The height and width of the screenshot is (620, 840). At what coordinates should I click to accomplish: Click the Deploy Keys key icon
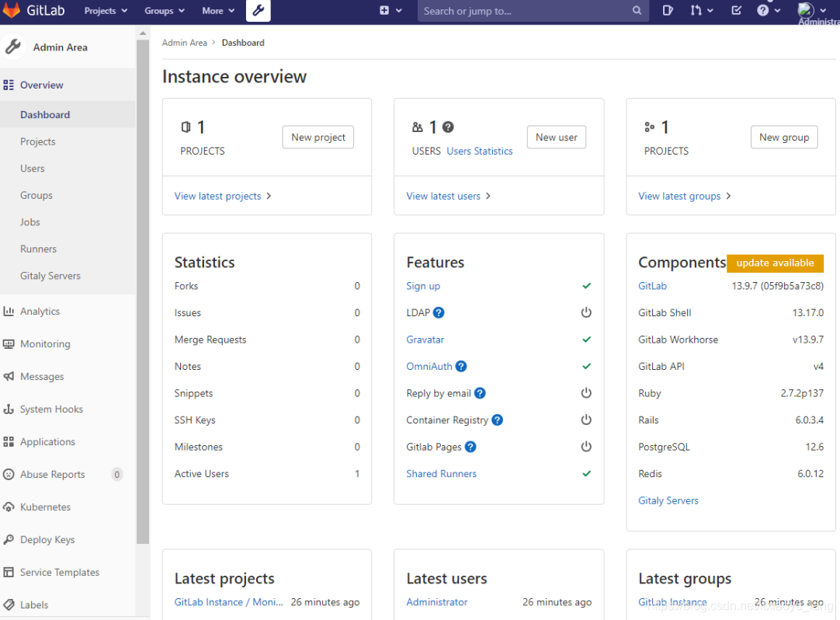(9, 539)
